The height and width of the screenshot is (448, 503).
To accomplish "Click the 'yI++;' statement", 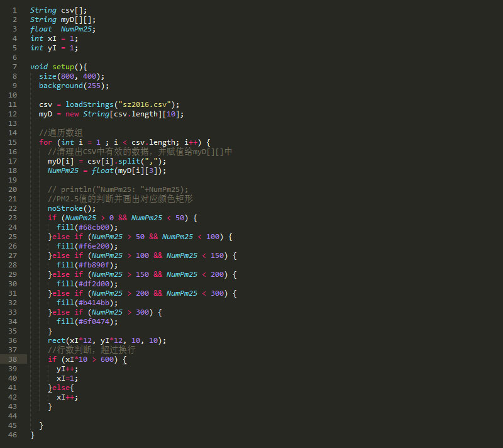I will pyautogui.click(x=67, y=369).
